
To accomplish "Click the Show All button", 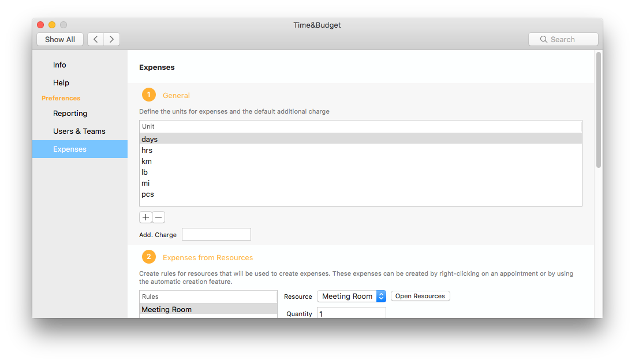I will pyautogui.click(x=60, y=39).
